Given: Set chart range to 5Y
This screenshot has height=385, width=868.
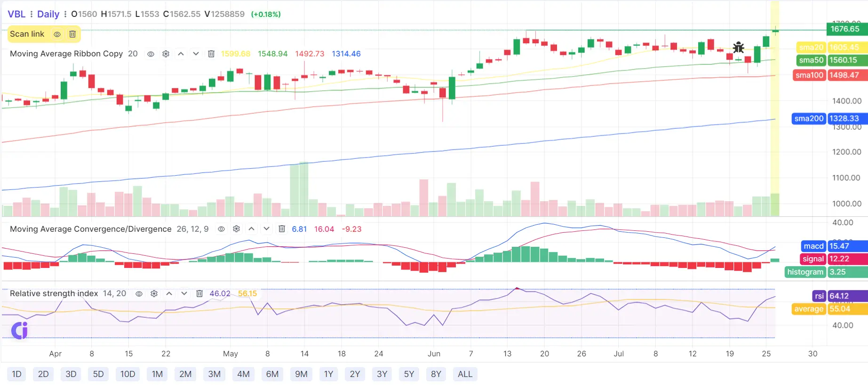Looking at the screenshot, I should (409, 374).
